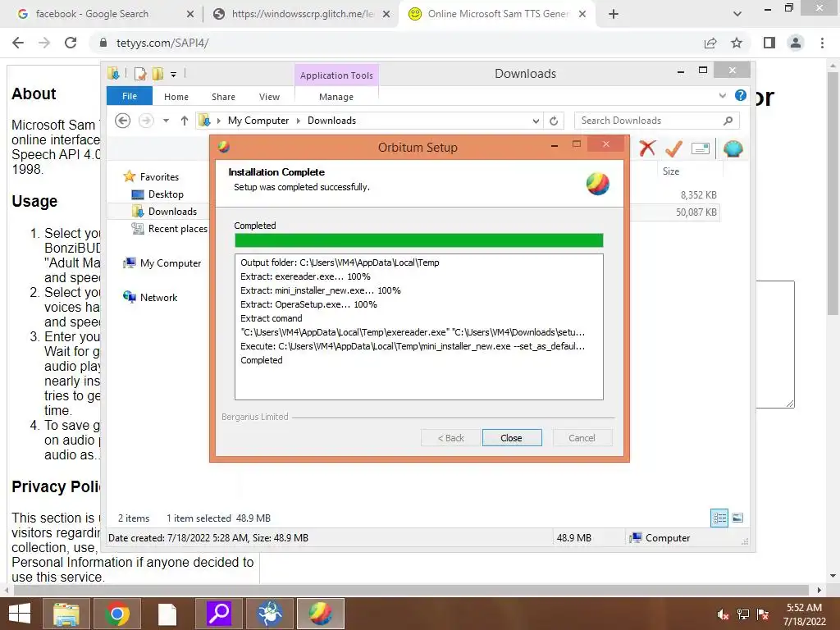Go back in Explorer navigation
This screenshot has width=840, height=630.
pyautogui.click(x=123, y=121)
